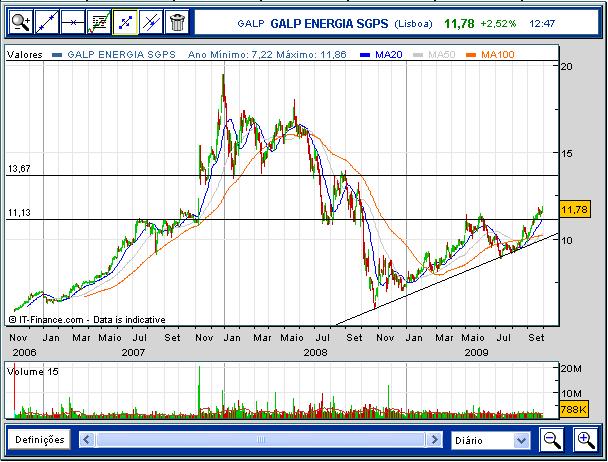
Task: Select the trend line drawing tool
Action: click(x=47, y=22)
